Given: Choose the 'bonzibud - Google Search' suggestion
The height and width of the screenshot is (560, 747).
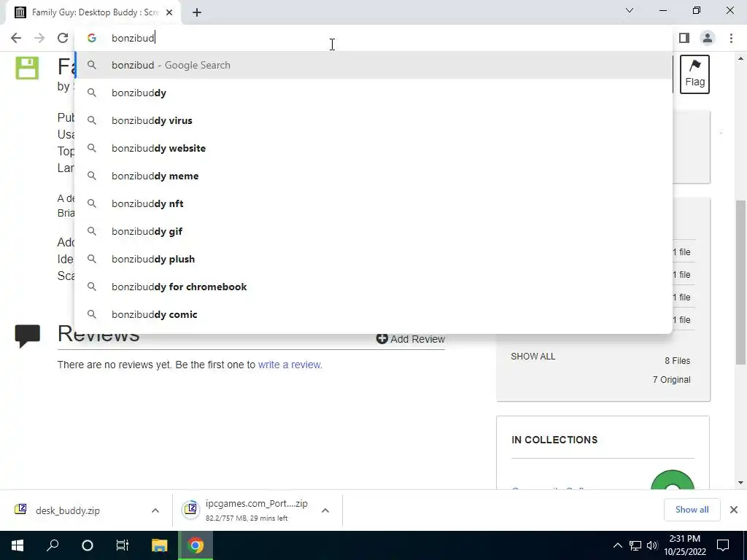Looking at the screenshot, I should point(374,65).
